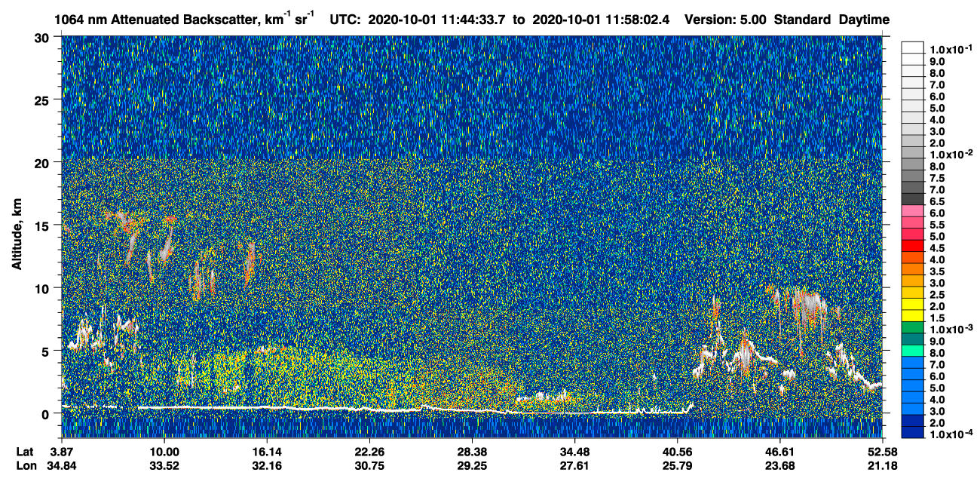The width and height of the screenshot is (980, 503).
Task: Click the latitude value '3.87'
Action: point(62,452)
